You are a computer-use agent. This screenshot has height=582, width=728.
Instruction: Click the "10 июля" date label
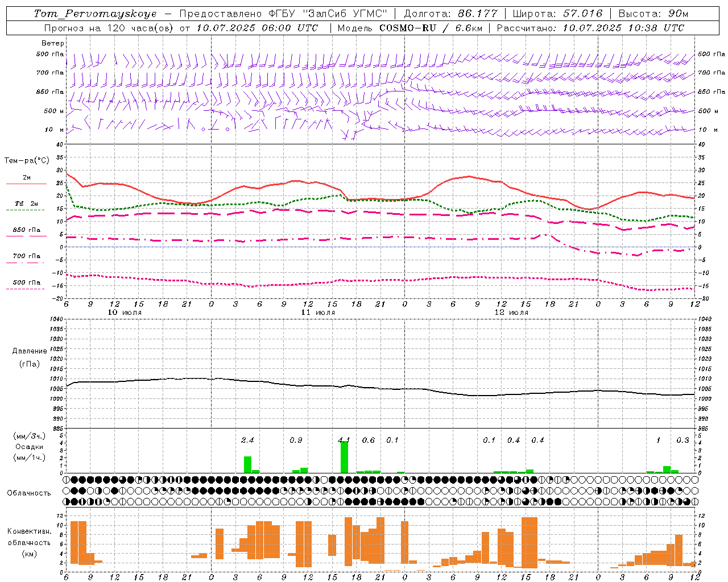(125, 312)
